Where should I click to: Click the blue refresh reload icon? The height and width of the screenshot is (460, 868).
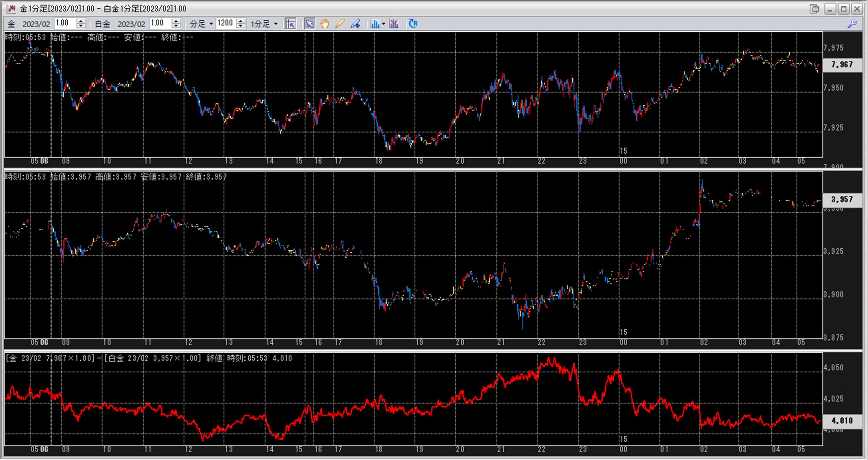point(413,24)
